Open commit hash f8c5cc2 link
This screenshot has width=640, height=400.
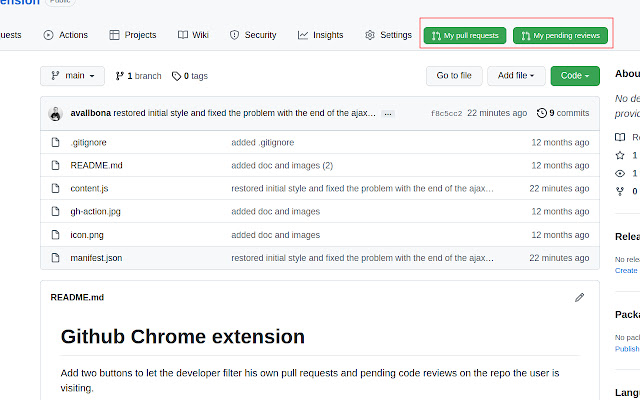(446, 114)
